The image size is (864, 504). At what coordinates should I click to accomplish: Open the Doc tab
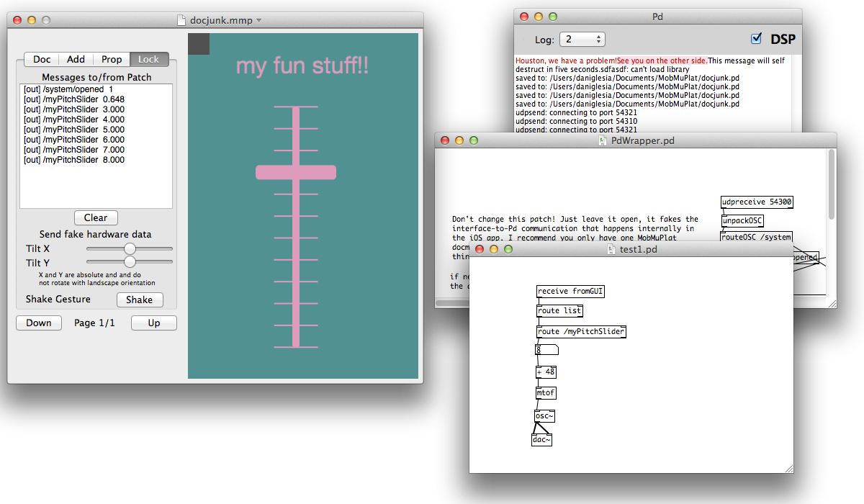[x=42, y=60]
